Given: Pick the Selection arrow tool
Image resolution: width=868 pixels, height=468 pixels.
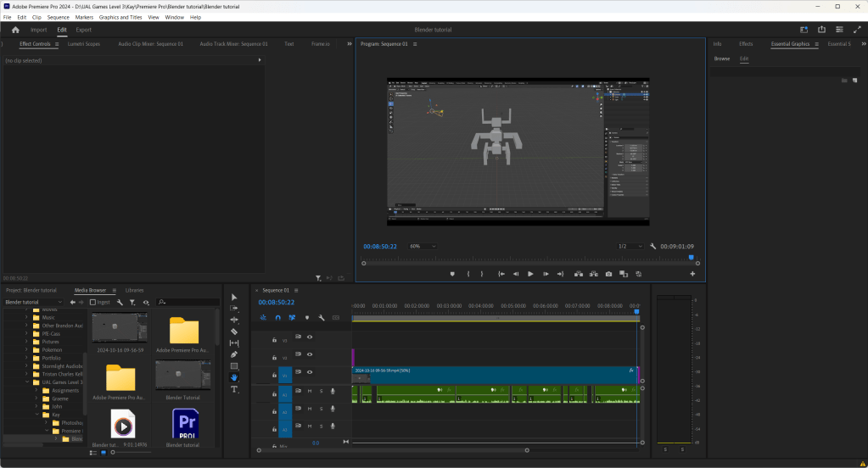Looking at the screenshot, I should point(234,297).
